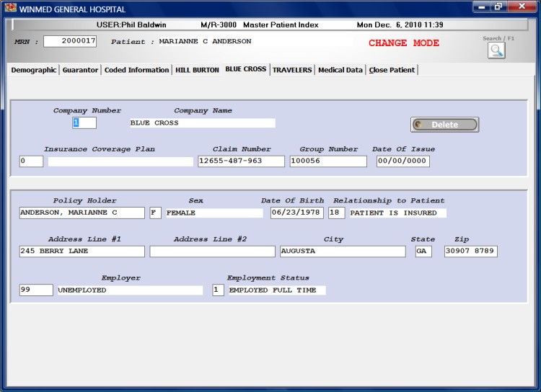Image resolution: width=541 pixels, height=392 pixels.
Task: Click the Search / F1 label
Action: pyautogui.click(x=498, y=38)
